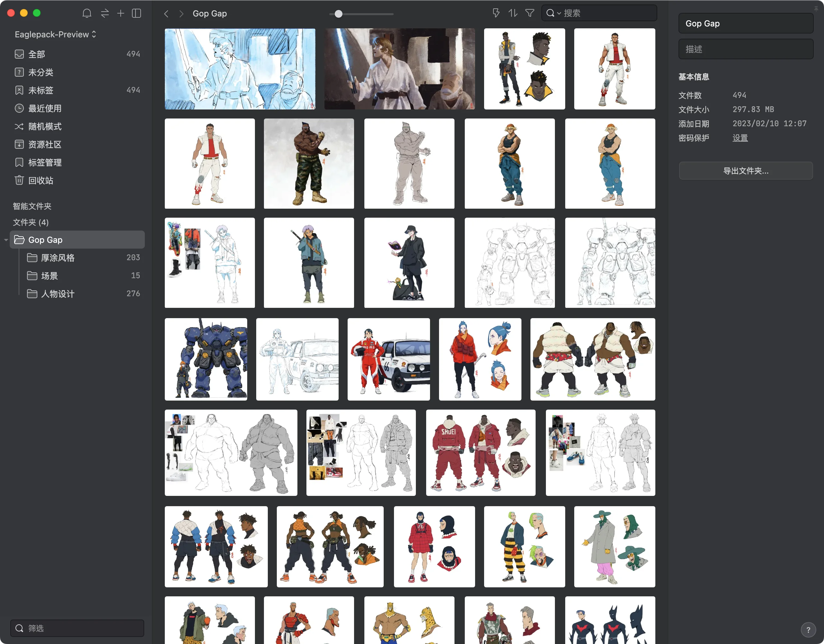The image size is (824, 644).
Task: Click the 基本信息 section heading
Action: click(694, 77)
